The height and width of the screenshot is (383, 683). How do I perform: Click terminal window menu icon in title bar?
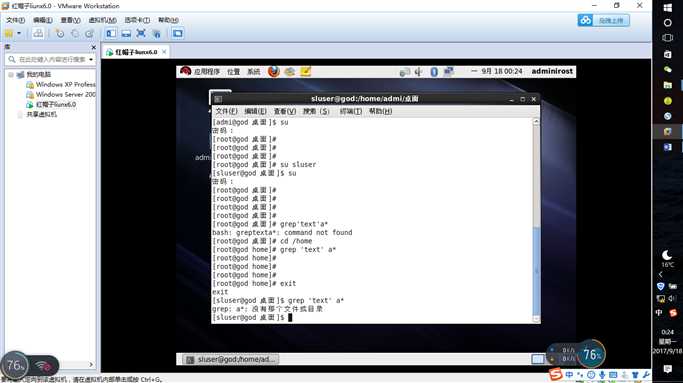click(218, 99)
